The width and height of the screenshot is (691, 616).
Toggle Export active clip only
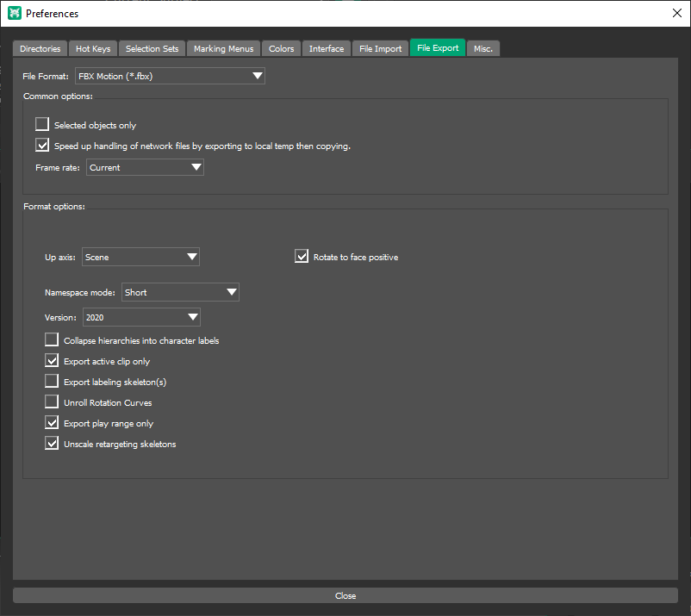point(52,361)
